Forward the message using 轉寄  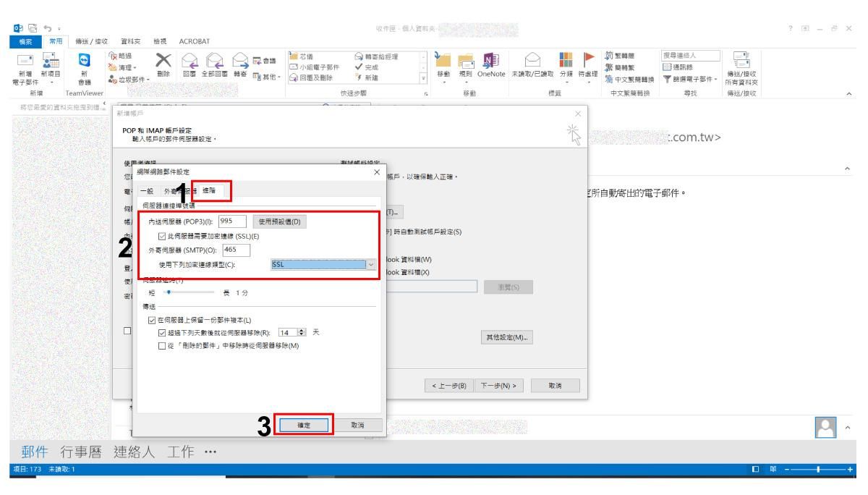pyautogui.click(x=239, y=67)
